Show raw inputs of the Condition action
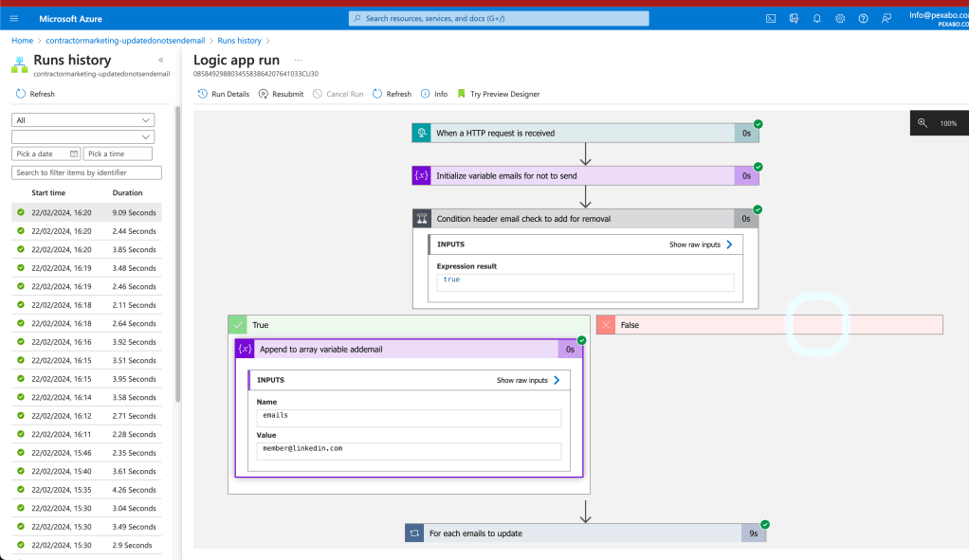Screen dimensions: 969x560 coord(701,244)
